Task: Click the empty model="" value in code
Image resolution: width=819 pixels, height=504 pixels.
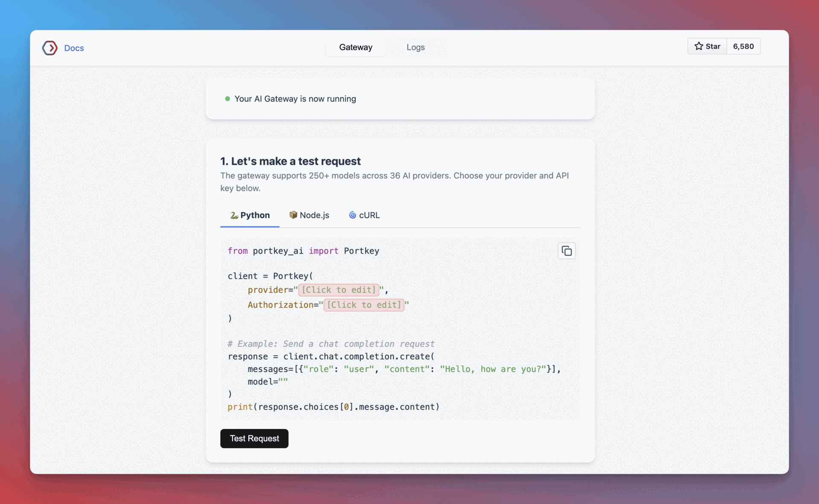Action: coord(283,382)
